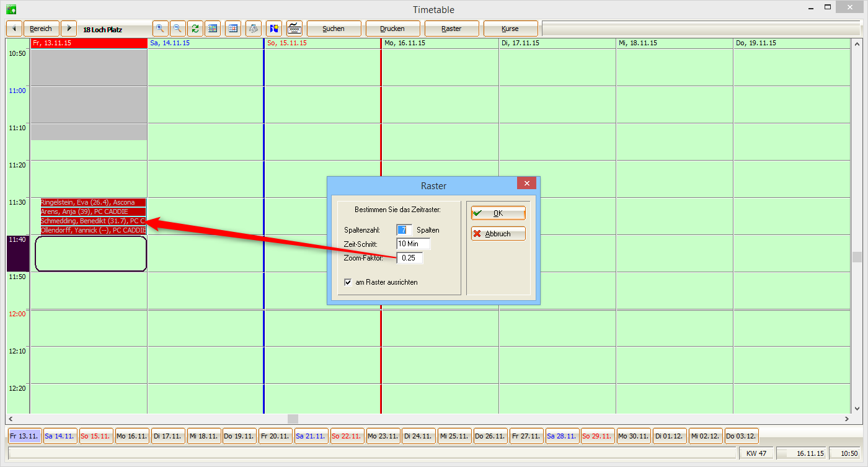Click the blue icon with yellow star

click(274, 29)
